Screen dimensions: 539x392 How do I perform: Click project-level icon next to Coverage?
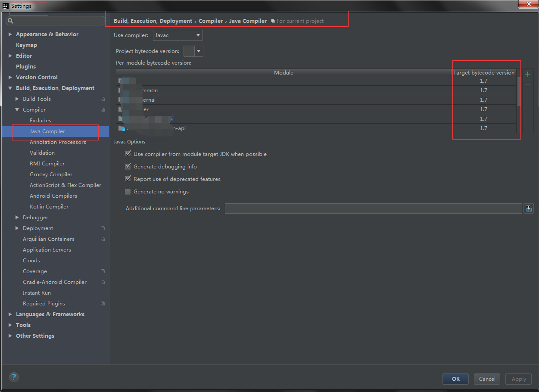103,271
